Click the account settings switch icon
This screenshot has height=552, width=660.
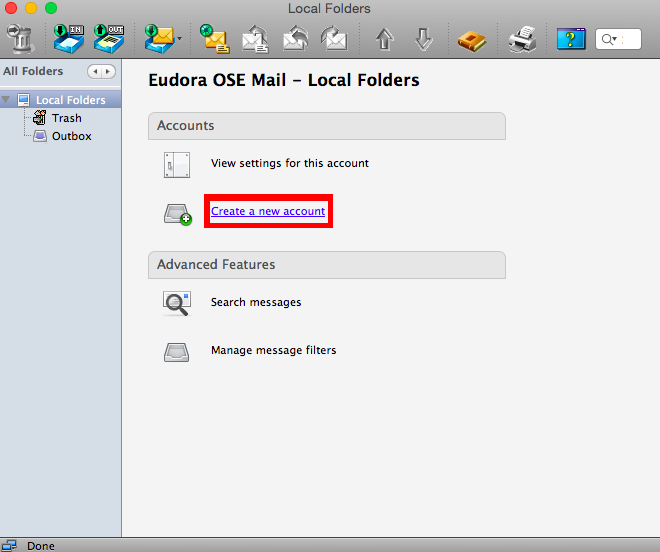click(x=177, y=165)
